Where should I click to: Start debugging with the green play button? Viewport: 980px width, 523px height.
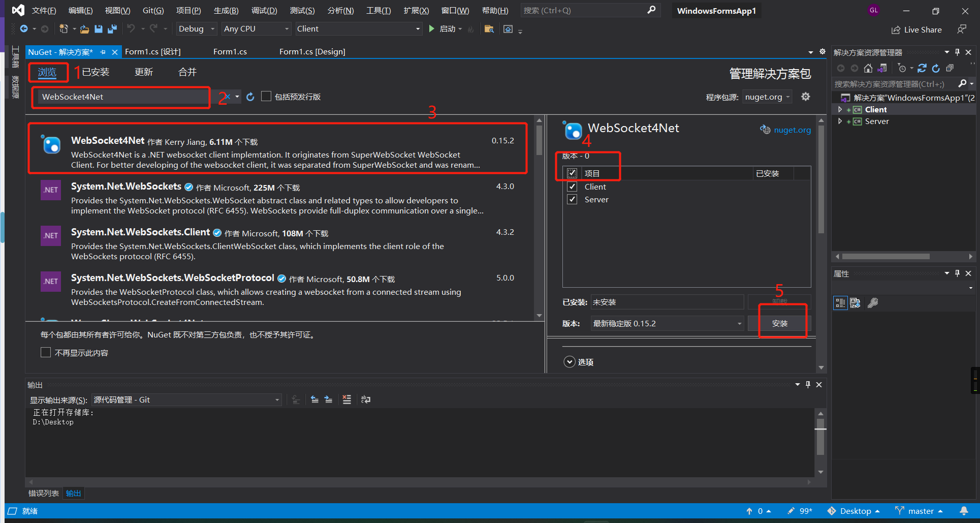[x=431, y=29]
